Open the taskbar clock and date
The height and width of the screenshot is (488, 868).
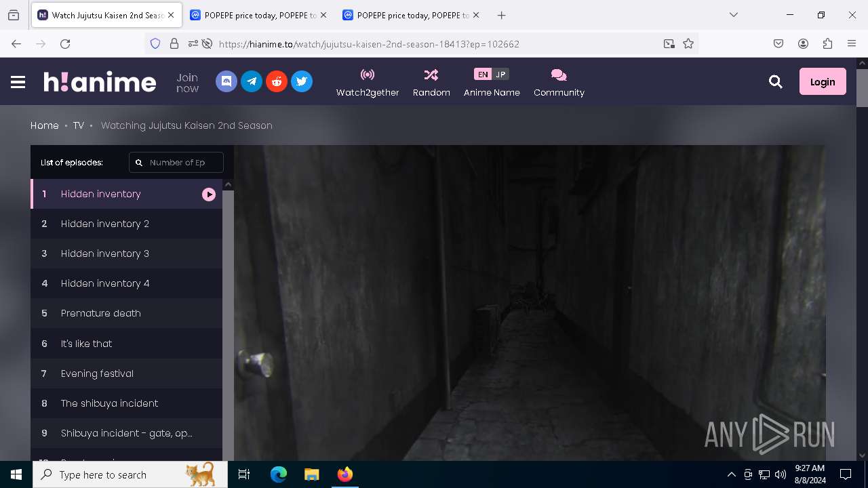coord(810,474)
